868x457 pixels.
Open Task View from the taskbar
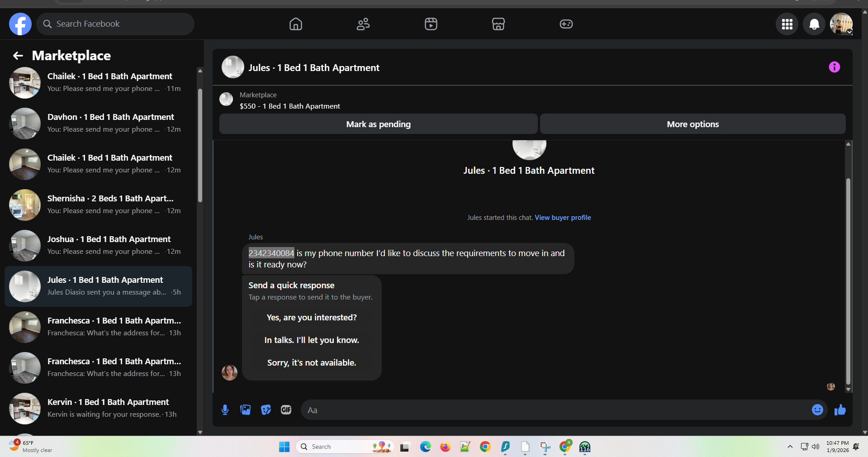pyautogui.click(x=405, y=447)
